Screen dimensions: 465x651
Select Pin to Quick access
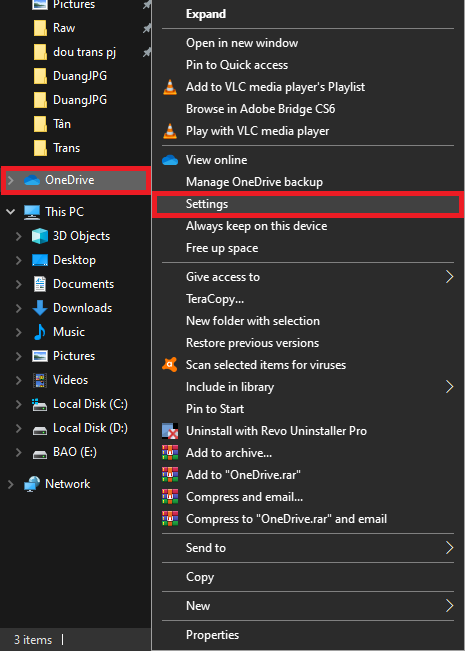click(x=308, y=65)
